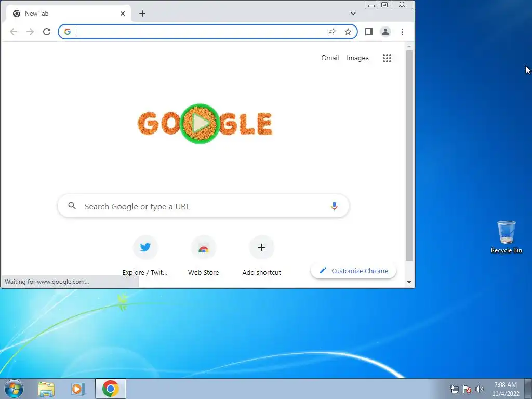
Task: Click the scrollbar down arrow
Action: (409, 282)
